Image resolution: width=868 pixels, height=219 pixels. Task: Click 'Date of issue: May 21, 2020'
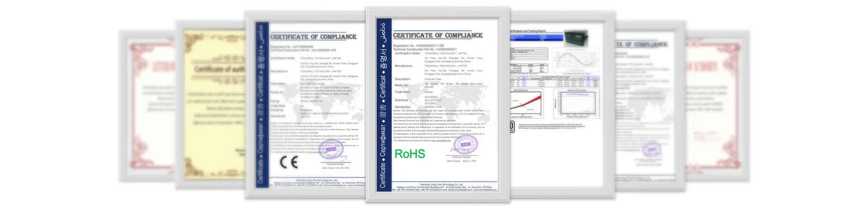click(x=462, y=161)
